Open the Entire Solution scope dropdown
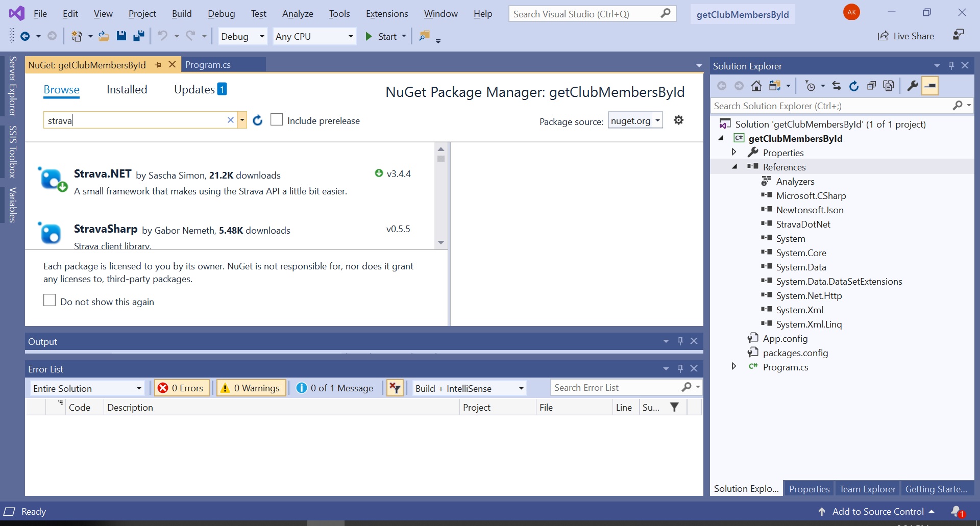 coord(87,388)
